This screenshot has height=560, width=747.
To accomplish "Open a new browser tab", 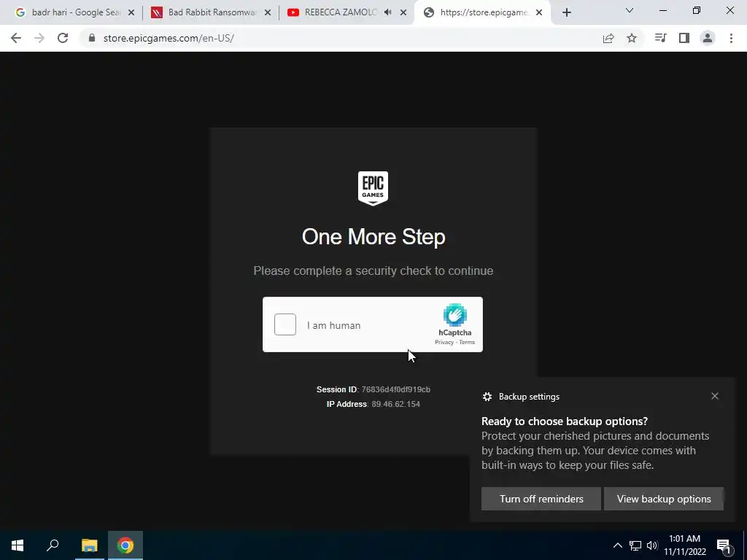I will tap(566, 13).
